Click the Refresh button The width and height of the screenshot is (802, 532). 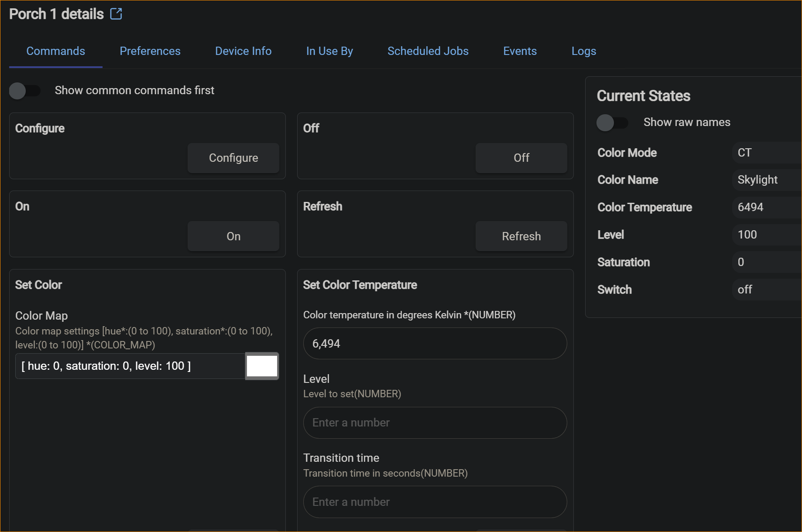click(521, 236)
